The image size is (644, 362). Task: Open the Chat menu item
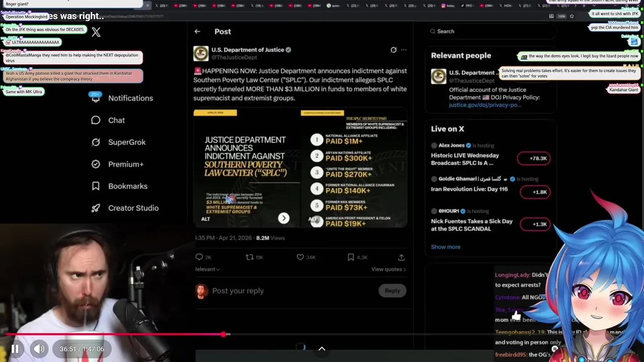point(108,120)
